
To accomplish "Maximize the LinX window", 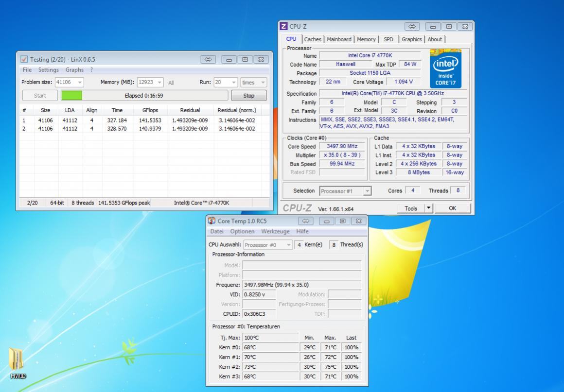I will tap(245, 59).
